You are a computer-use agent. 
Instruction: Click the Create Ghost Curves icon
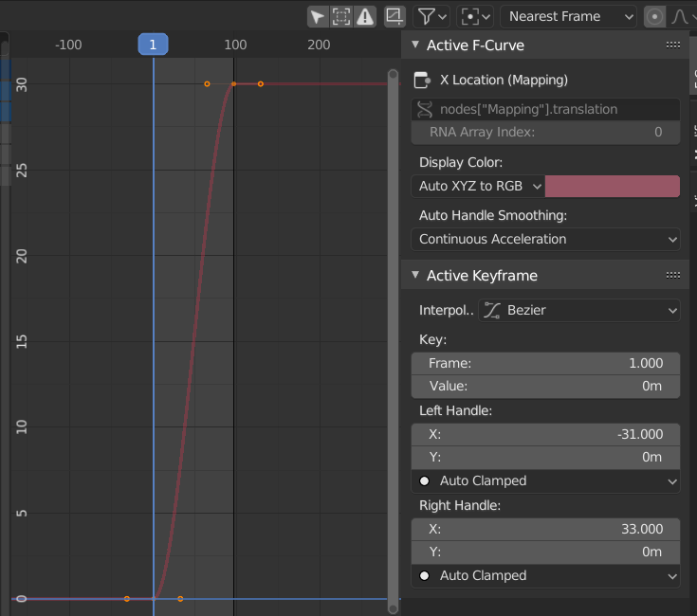click(x=394, y=17)
